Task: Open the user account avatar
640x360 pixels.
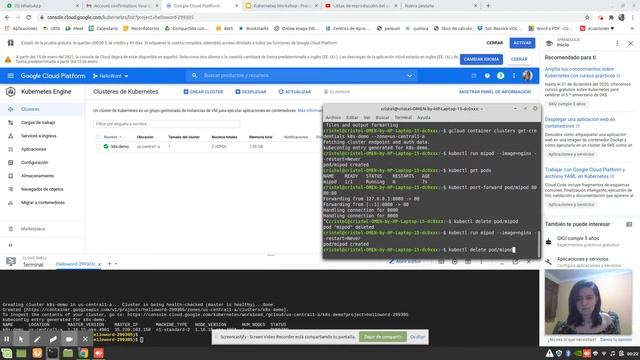Action: click(527, 76)
